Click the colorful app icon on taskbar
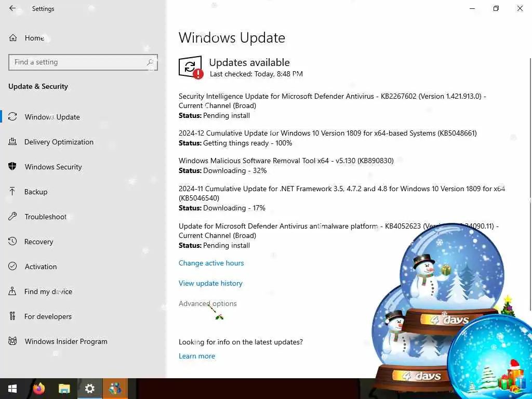Image resolution: width=532 pixels, height=399 pixels. click(115, 389)
